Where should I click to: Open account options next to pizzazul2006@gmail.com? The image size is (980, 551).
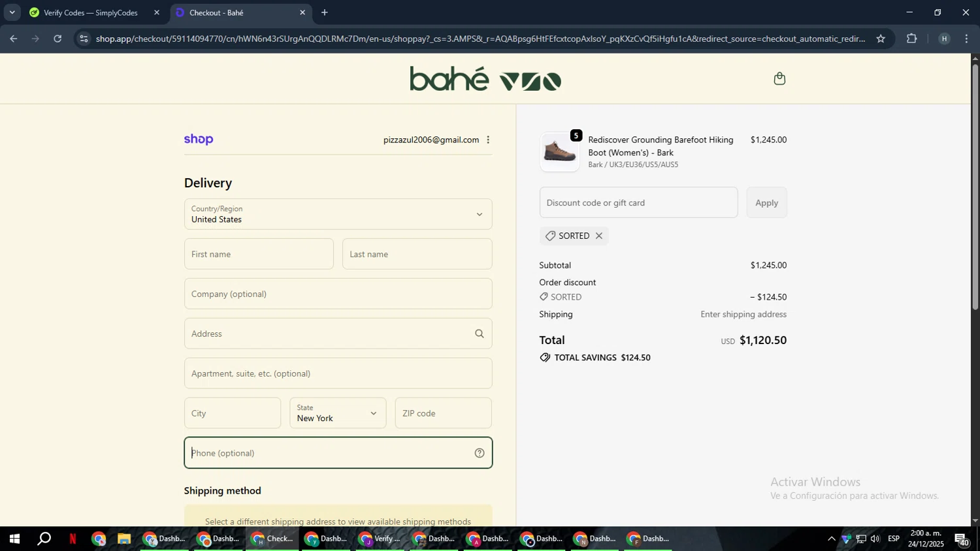point(488,140)
